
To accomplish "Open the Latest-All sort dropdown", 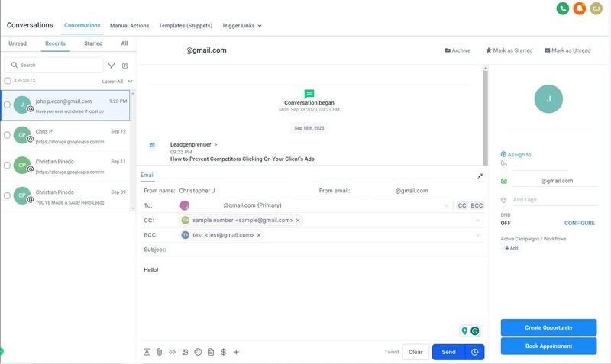I will 117,82.
